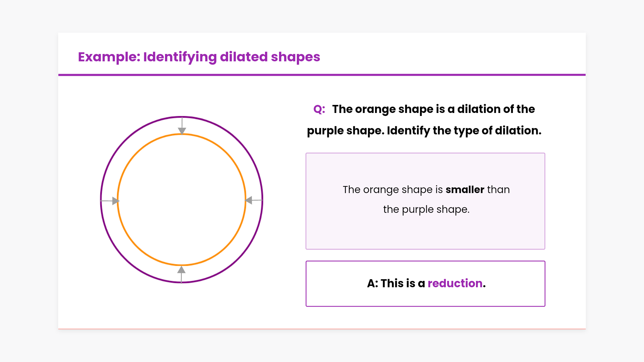Click the bold word "smaller"
The width and height of the screenshot is (644, 362).
click(x=465, y=190)
